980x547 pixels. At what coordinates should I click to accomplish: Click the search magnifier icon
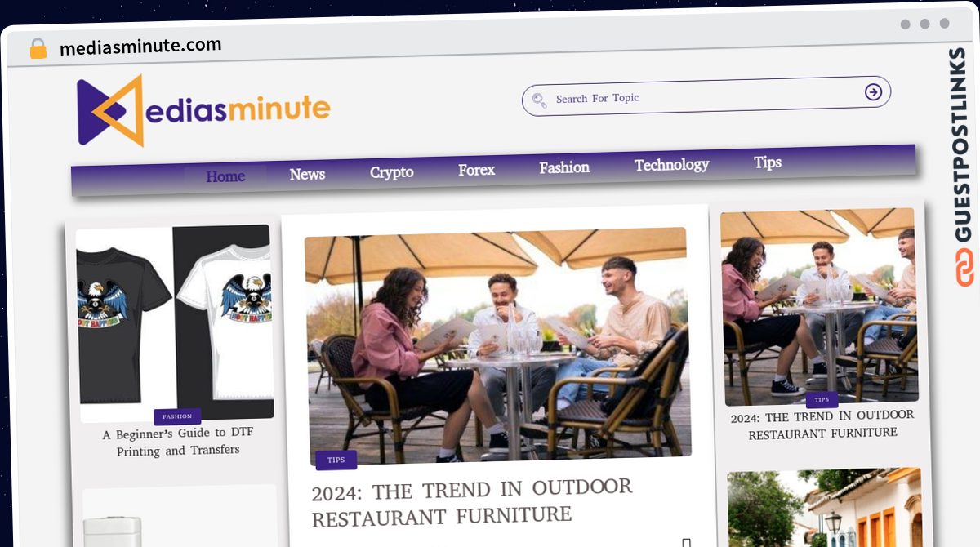(539, 100)
